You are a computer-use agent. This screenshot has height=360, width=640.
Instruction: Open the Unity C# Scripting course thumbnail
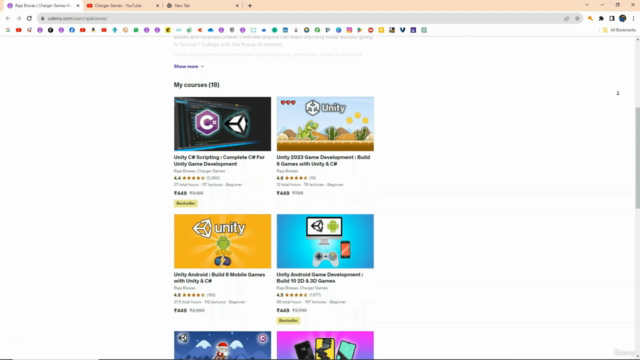coord(222,124)
